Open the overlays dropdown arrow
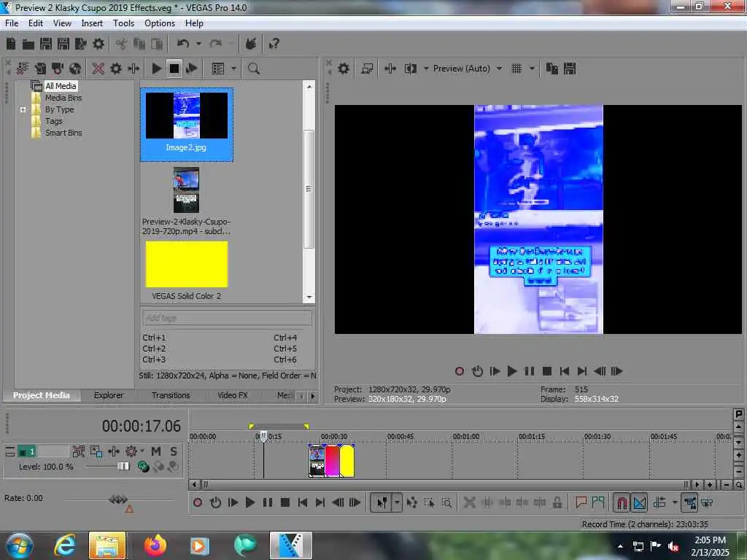The height and width of the screenshot is (560, 747). 532,69
